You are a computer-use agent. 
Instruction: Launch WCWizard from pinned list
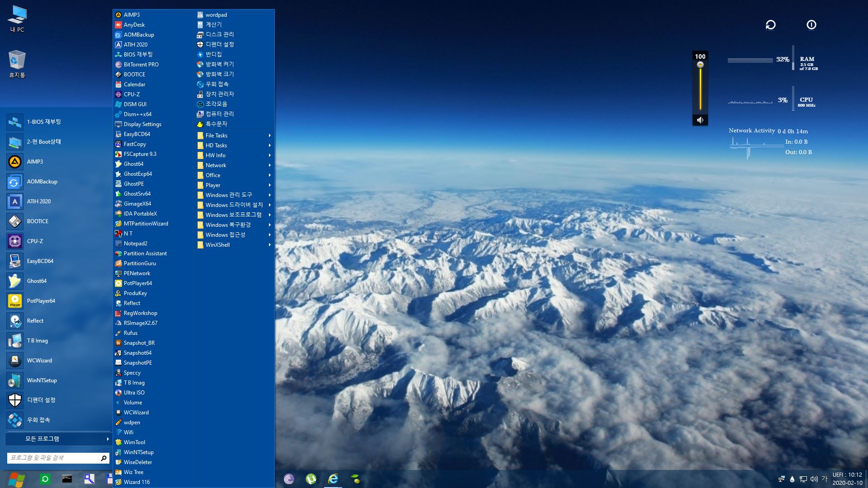(x=58, y=360)
